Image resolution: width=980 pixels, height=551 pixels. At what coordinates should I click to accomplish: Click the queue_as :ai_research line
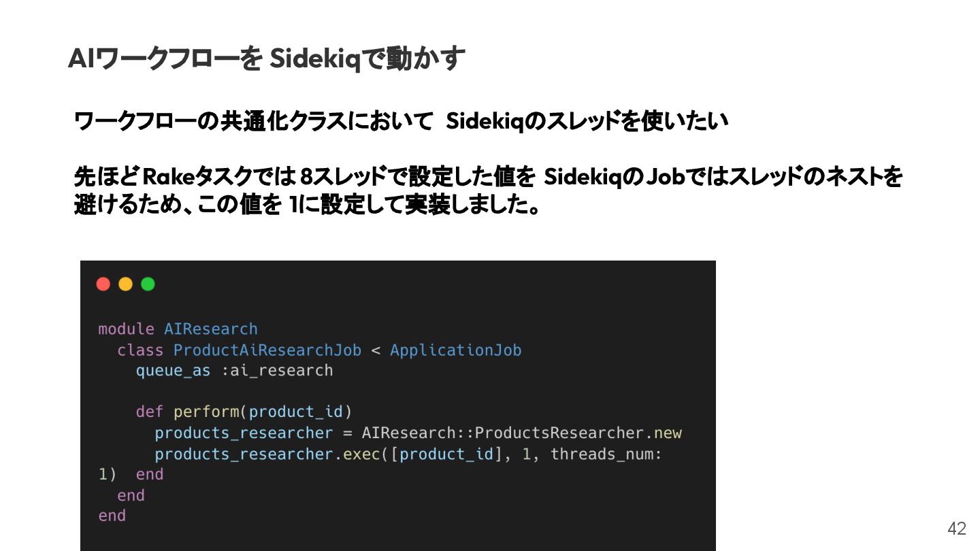tap(234, 371)
